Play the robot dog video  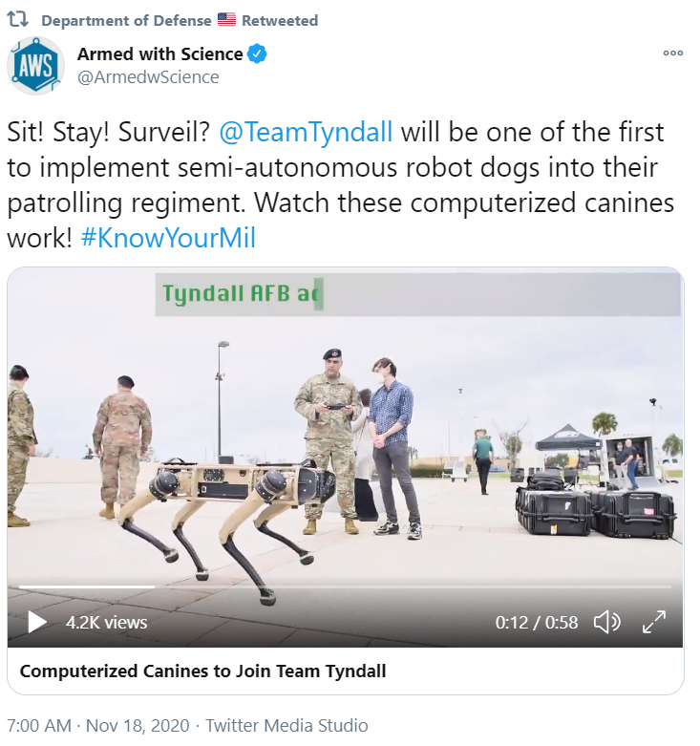(x=36, y=622)
